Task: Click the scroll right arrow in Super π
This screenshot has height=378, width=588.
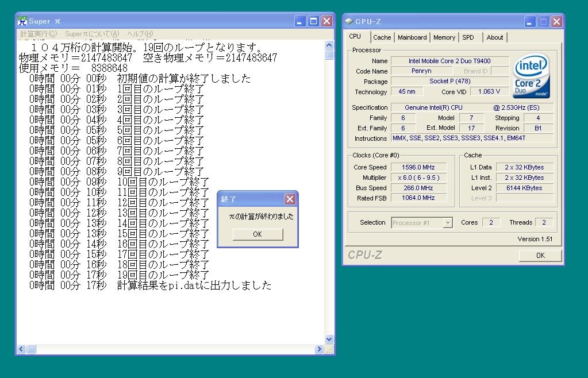Action: 319,349
